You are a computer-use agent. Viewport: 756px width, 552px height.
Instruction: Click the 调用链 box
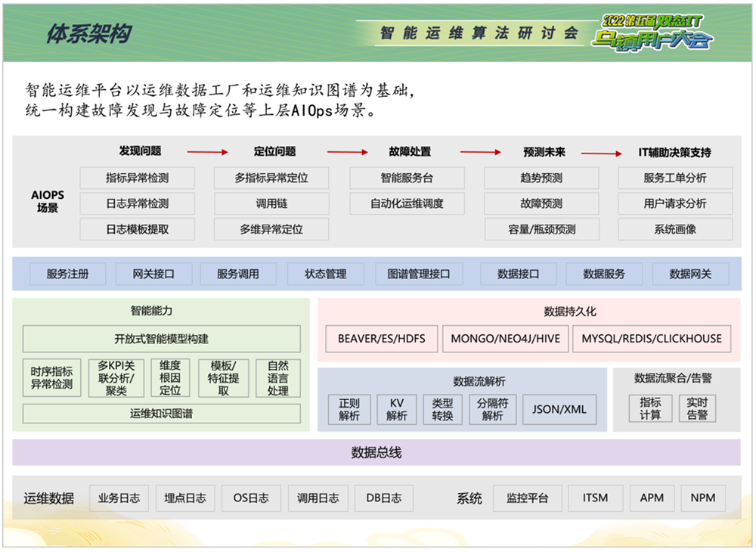click(271, 203)
